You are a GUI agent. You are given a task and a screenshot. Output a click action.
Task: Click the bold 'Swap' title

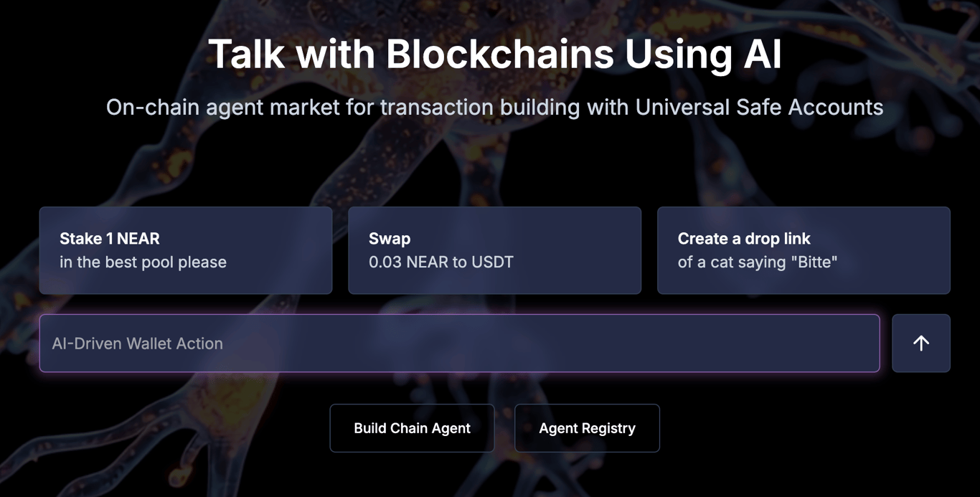390,239
